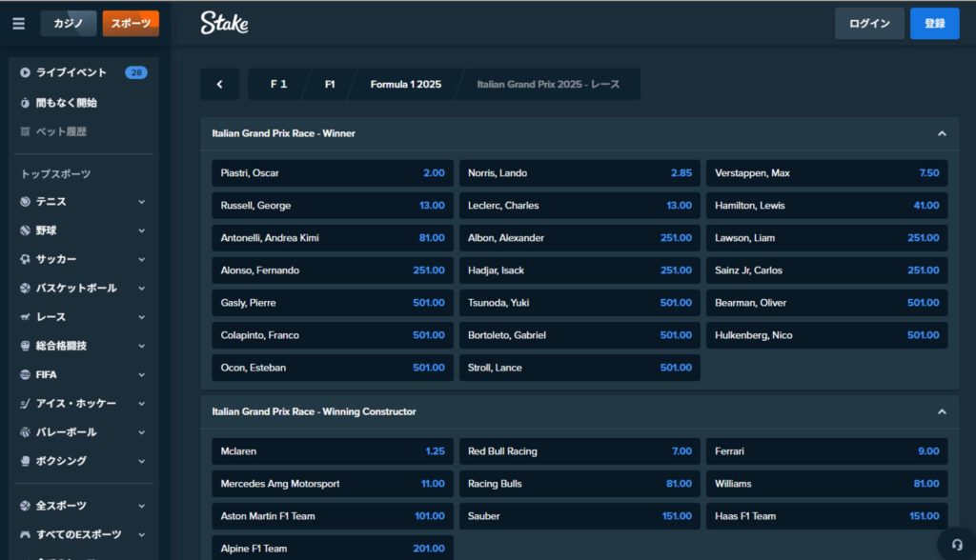The image size is (976, 560).
Task: Select Italian Grand Prix 2025 breadcrumb
Action: (548, 84)
